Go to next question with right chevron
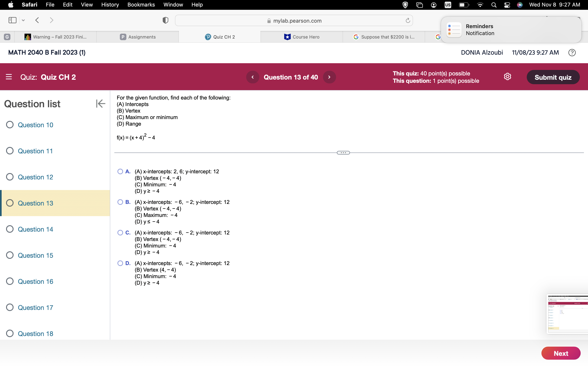Viewport: 588px width, 367px height. [x=329, y=77]
